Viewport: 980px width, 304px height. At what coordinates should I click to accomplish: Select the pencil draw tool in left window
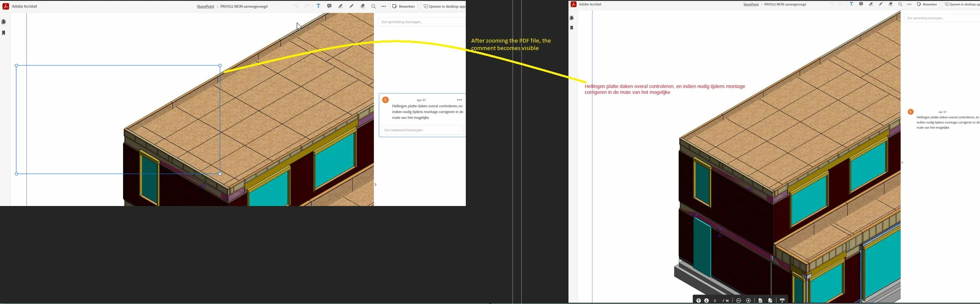click(x=351, y=6)
